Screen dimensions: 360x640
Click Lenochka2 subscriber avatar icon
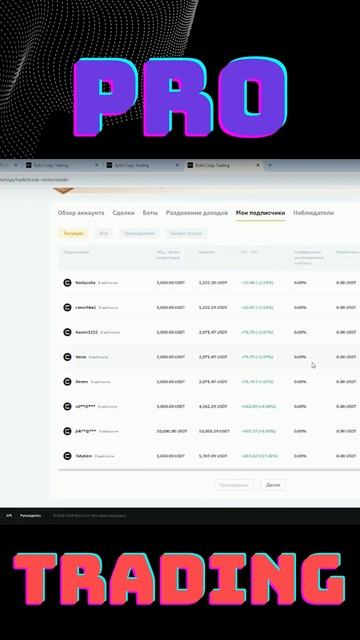[67, 307]
